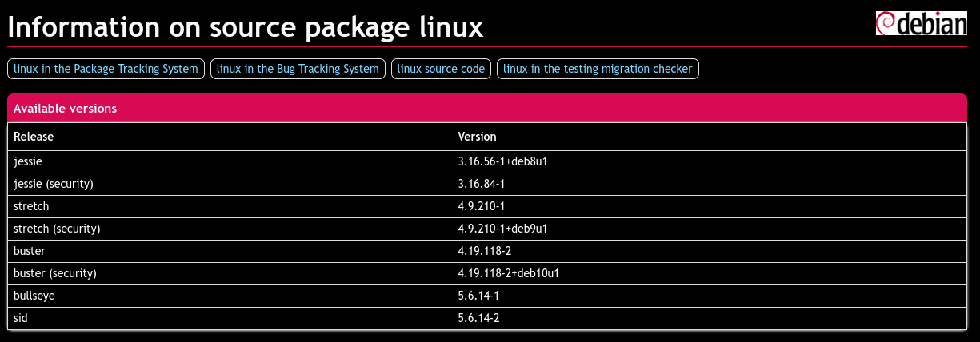
Task: Click version 4.9.210-1+deb9u1
Action: pyautogui.click(x=502, y=229)
